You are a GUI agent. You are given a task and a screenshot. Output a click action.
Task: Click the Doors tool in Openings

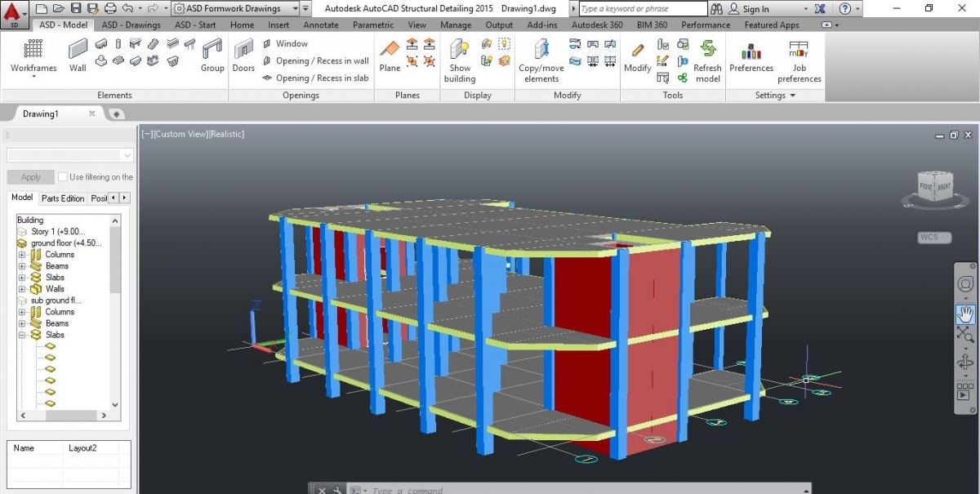coord(243,54)
